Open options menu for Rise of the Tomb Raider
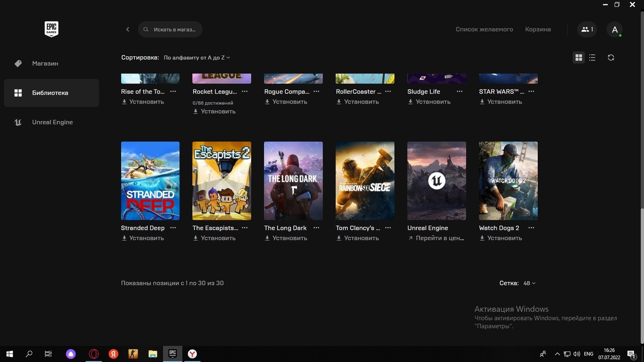This screenshot has height=362, width=644. [173, 92]
